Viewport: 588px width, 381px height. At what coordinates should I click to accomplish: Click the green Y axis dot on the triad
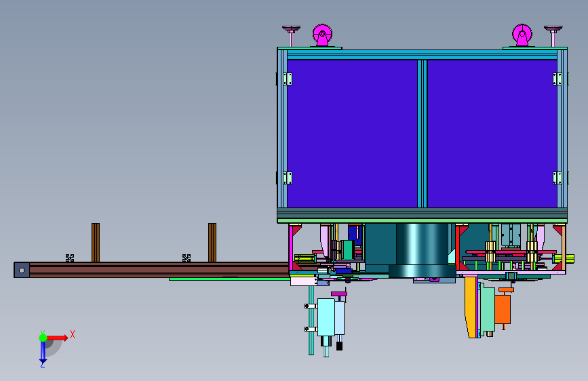(x=43, y=338)
